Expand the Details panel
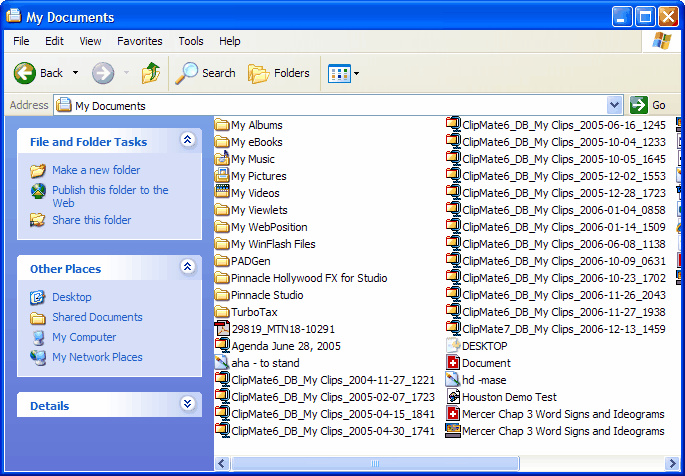The height and width of the screenshot is (476, 685). pos(187,404)
